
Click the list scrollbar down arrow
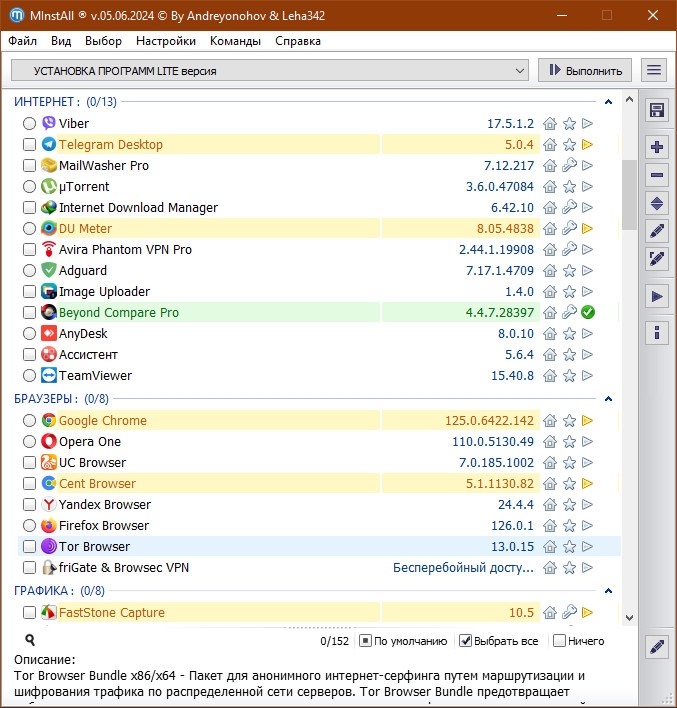pos(629,617)
